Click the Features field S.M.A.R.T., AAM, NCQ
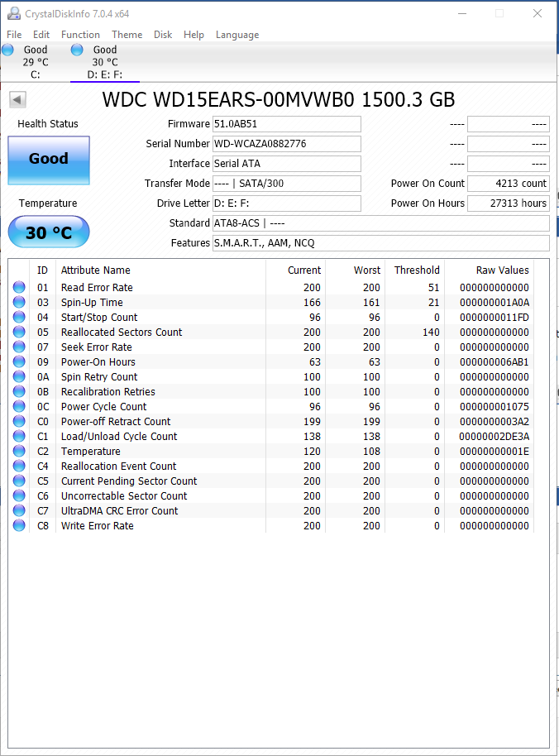This screenshot has height=756, width=559. [x=380, y=243]
